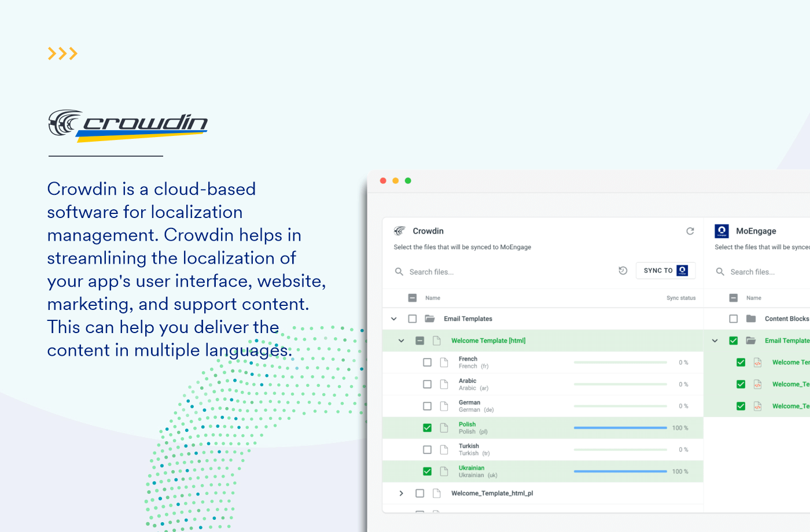Click the Welcome_Template_html_pl file name
Image resolution: width=810 pixels, height=532 pixels.
[492, 493]
